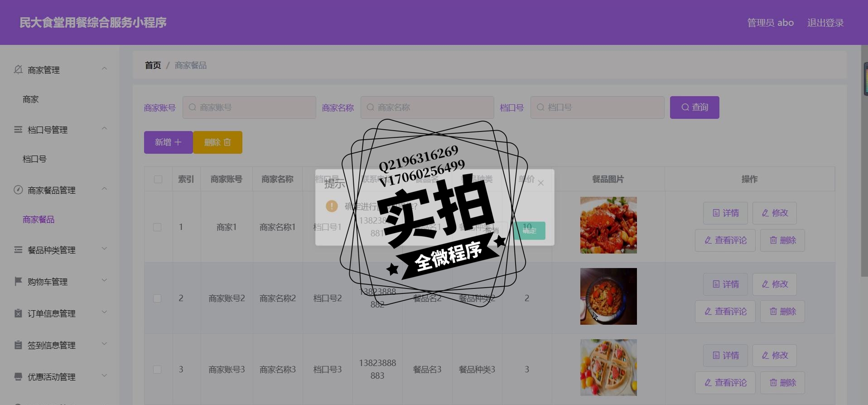Click the list icon beside 档口号管理
This screenshot has height=405, width=868.
18,130
